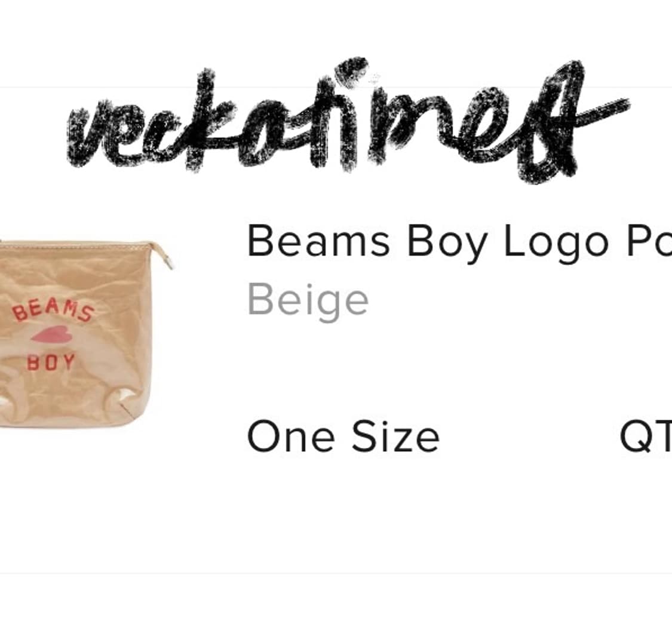The height and width of the screenshot is (627, 672).
Task: Click the bottom horizontal divider line
Action: click(x=336, y=573)
